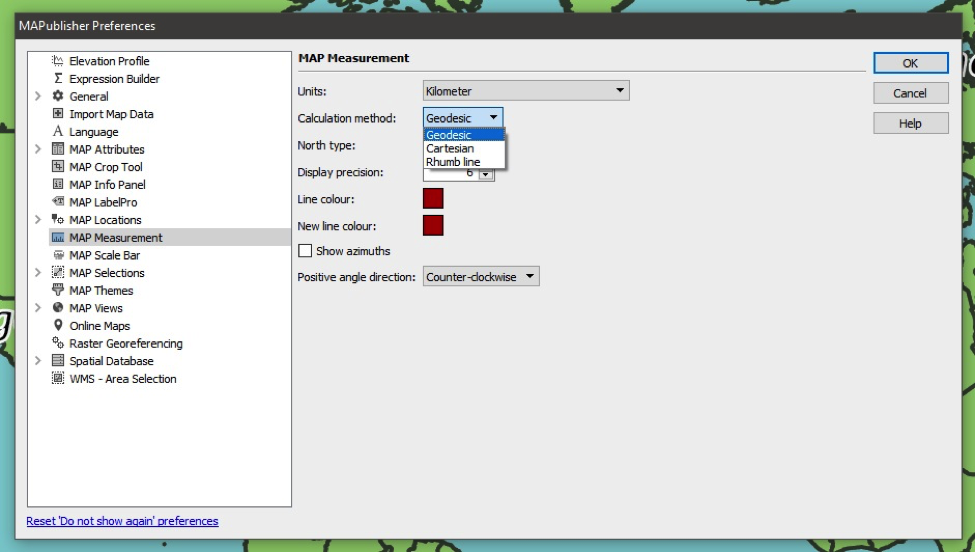The image size is (975, 553).
Task: Expand the Spatial Database tree node
Action: pyautogui.click(x=38, y=361)
